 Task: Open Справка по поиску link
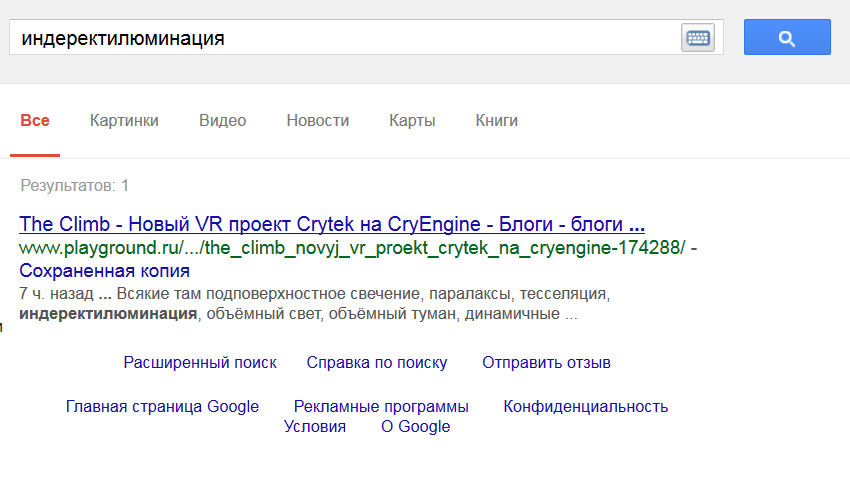[x=377, y=362]
